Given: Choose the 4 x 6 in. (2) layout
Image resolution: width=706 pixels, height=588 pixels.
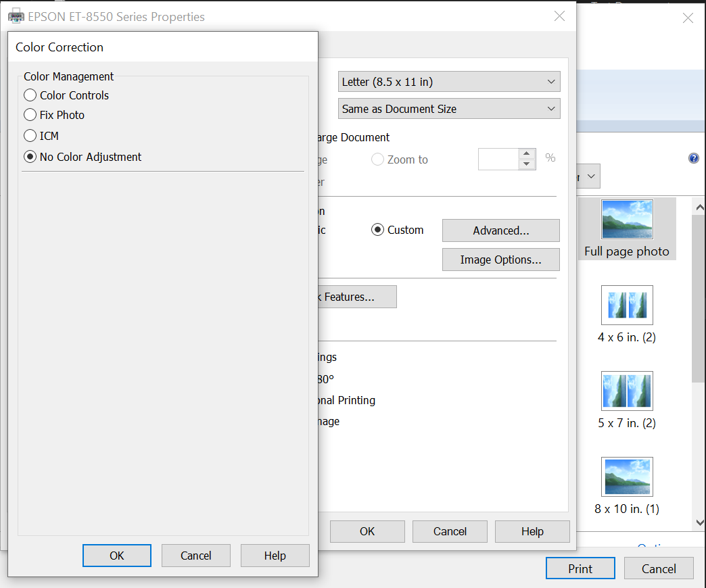Looking at the screenshot, I should pos(627,305).
